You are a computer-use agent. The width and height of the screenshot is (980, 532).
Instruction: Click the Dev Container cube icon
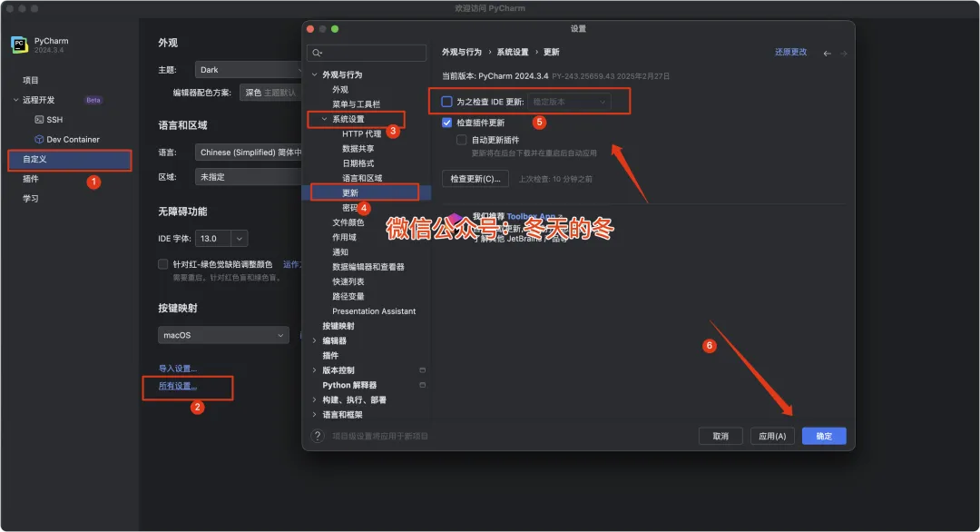click(39, 140)
